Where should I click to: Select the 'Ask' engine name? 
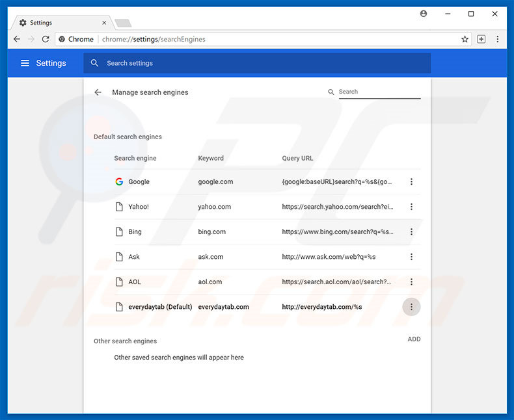coord(134,257)
